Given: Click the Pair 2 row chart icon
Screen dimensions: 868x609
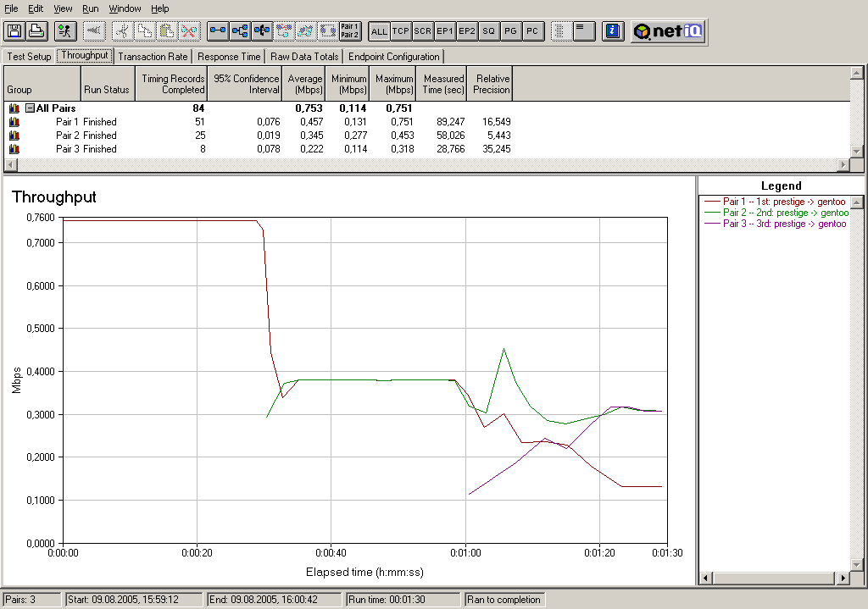Looking at the screenshot, I should [x=14, y=136].
